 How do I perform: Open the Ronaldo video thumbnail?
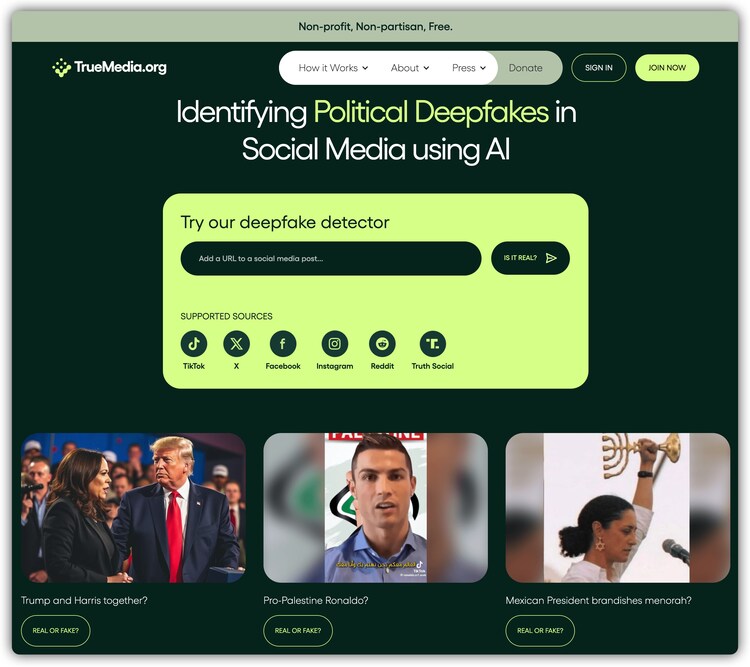(x=375, y=508)
